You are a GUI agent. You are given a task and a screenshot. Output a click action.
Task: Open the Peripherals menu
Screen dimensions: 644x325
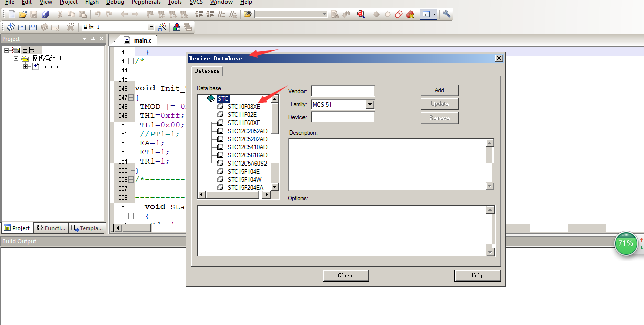[146, 2]
